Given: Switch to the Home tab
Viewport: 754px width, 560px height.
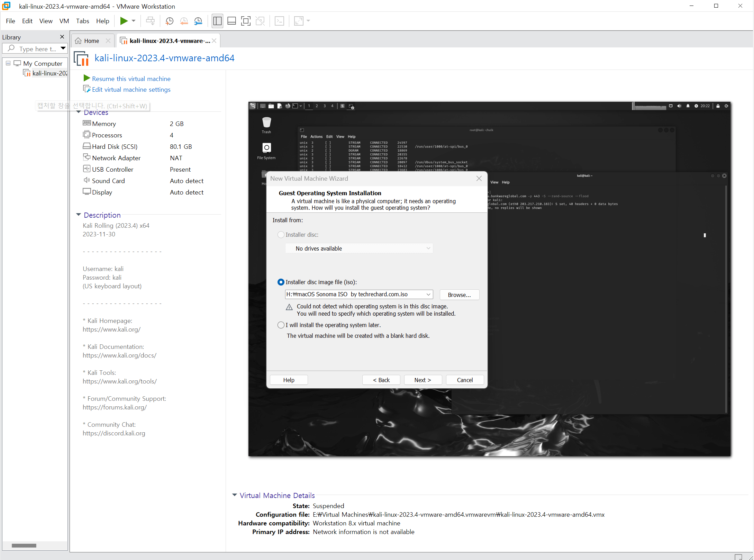Looking at the screenshot, I should (91, 41).
